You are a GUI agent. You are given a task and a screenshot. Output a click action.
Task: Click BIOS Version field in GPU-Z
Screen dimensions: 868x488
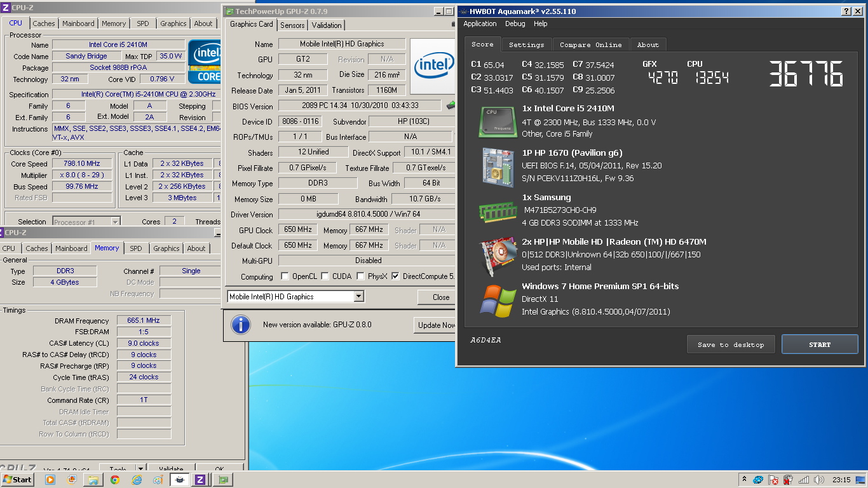pyautogui.click(x=359, y=105)
